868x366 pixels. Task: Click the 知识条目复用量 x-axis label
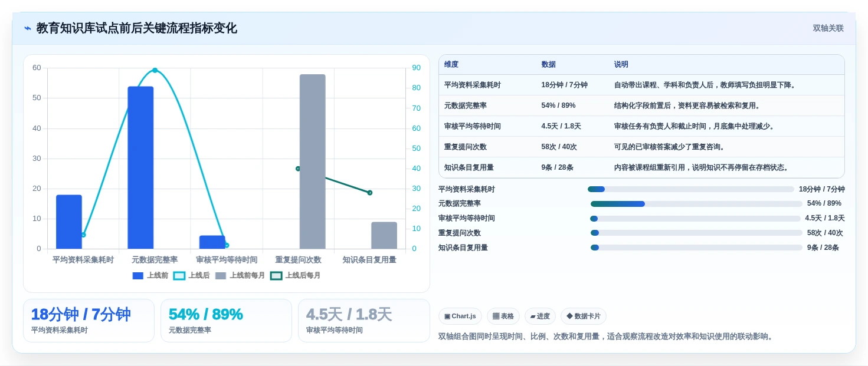369,259
